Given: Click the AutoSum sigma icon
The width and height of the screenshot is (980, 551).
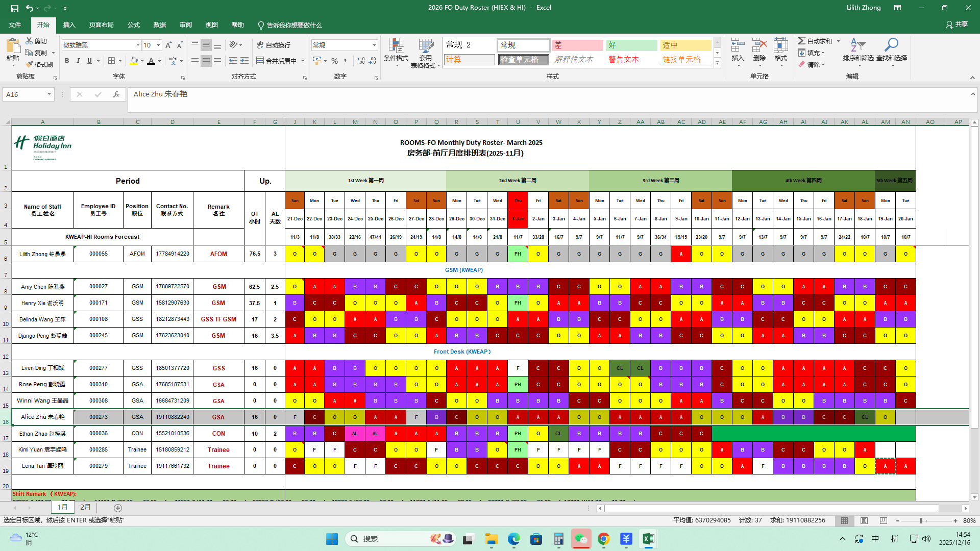Looking at the screenshot, I should pyautogui.click(x=802, y=41).
